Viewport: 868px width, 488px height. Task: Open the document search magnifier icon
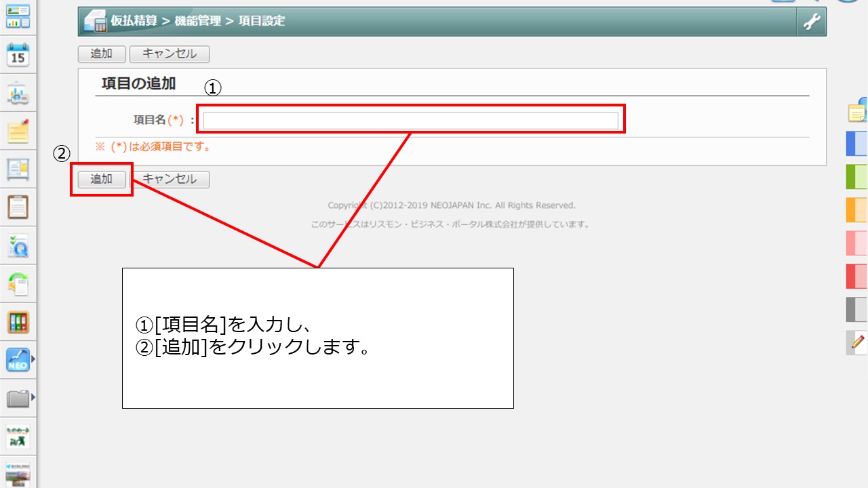tap(18, 245)
